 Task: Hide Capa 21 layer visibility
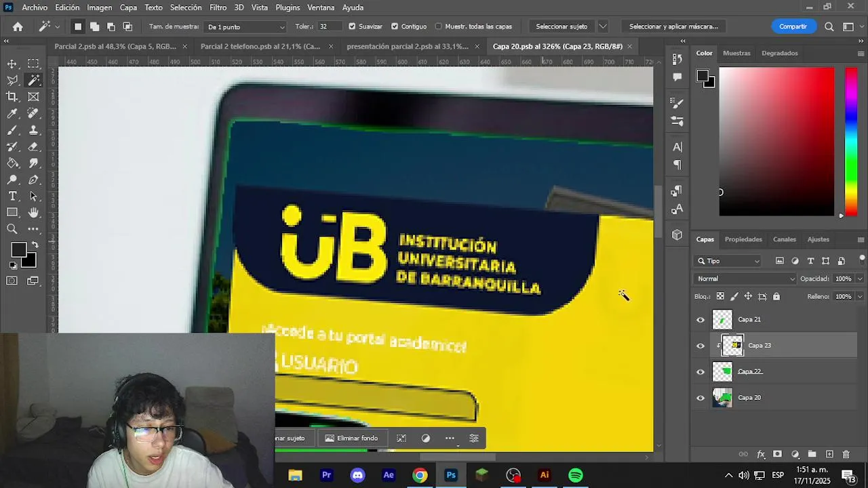[701, 319]
